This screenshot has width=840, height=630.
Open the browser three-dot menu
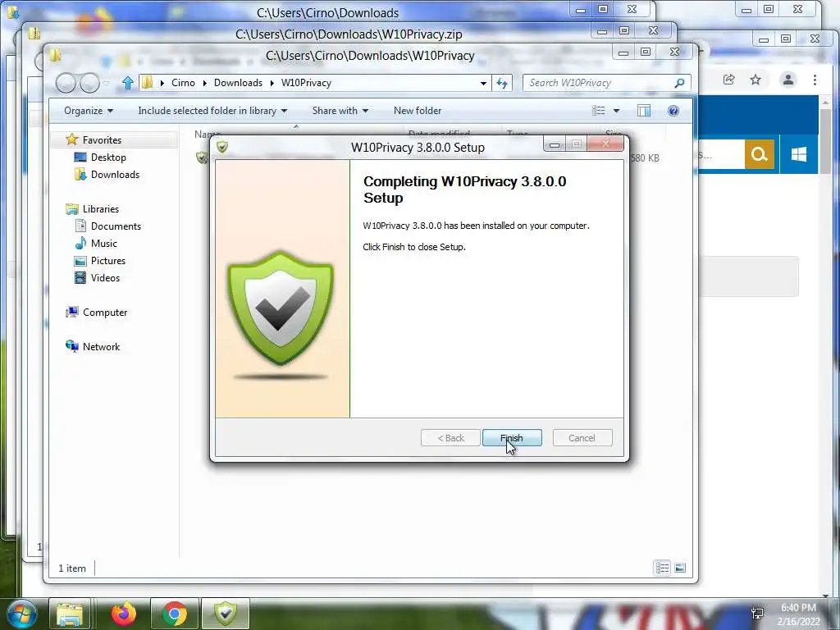pyautogui.click(x=815, y=80)
